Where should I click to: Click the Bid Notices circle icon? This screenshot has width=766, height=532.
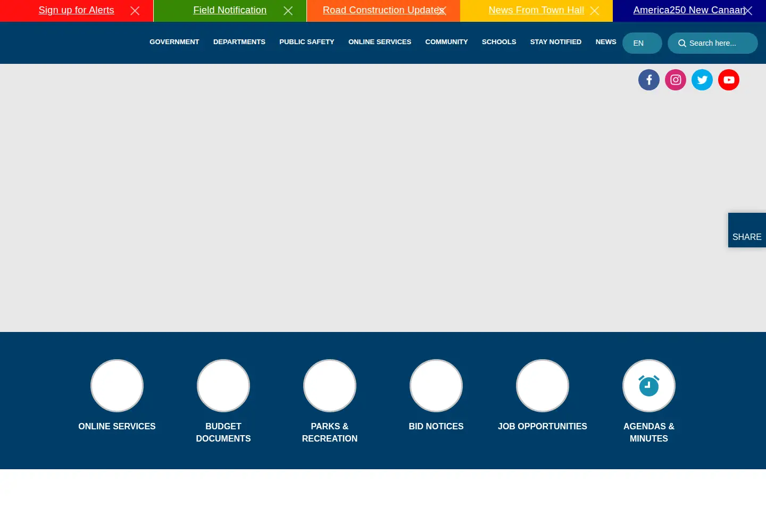(436, 386)
